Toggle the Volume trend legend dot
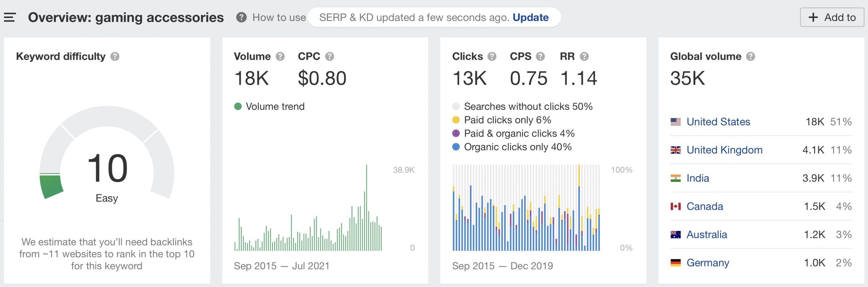Viewport: 868px width, 287px height. coord(238,106)
